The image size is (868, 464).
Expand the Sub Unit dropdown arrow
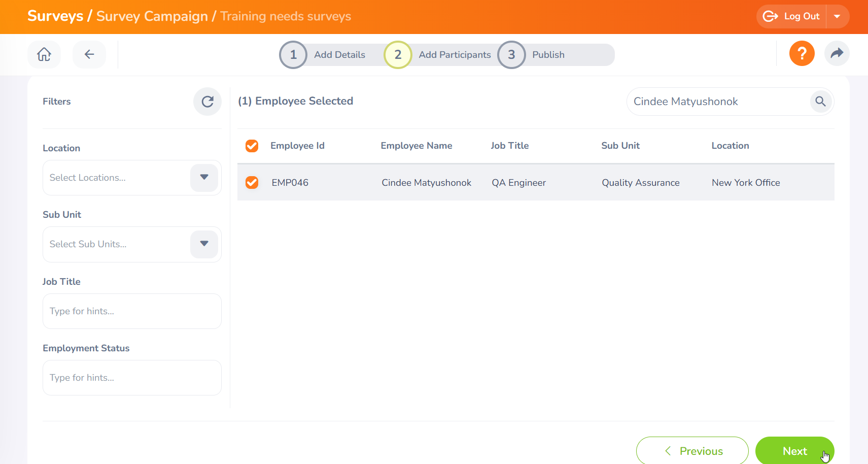(204, 244)
